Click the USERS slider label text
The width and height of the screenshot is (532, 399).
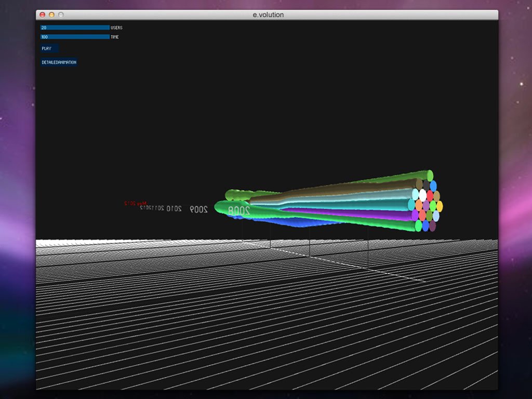116,28
